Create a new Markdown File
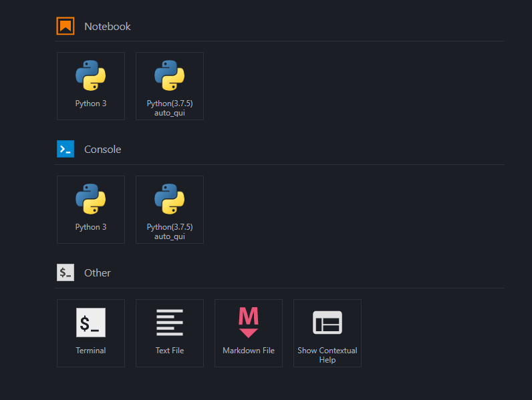Viewport: 532px width, 400px height. pyautogui.click(x=249, y=333)
